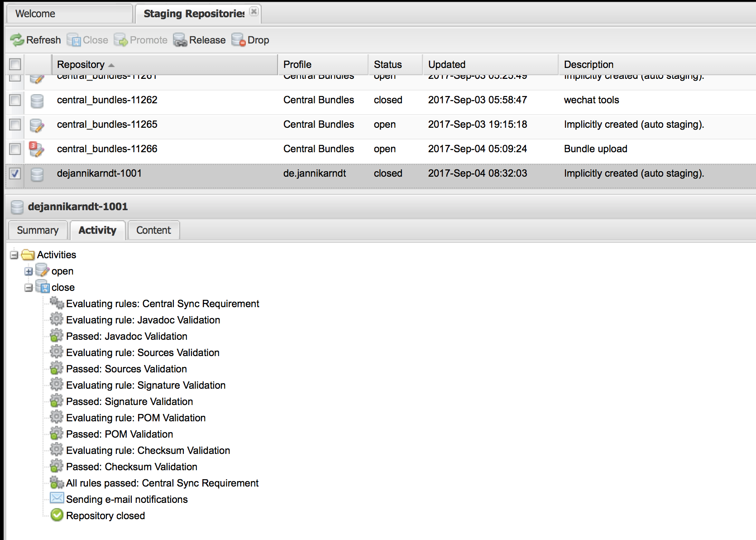
Task: Select central_bundles-11265 repository name
Action: pyautogui.click(x=107, y=124)
